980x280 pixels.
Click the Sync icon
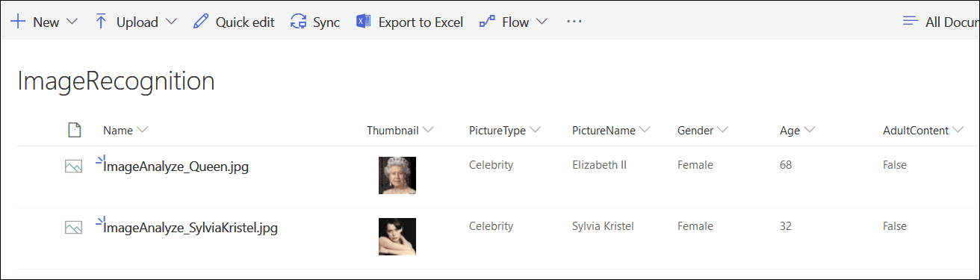coord(299,22)
